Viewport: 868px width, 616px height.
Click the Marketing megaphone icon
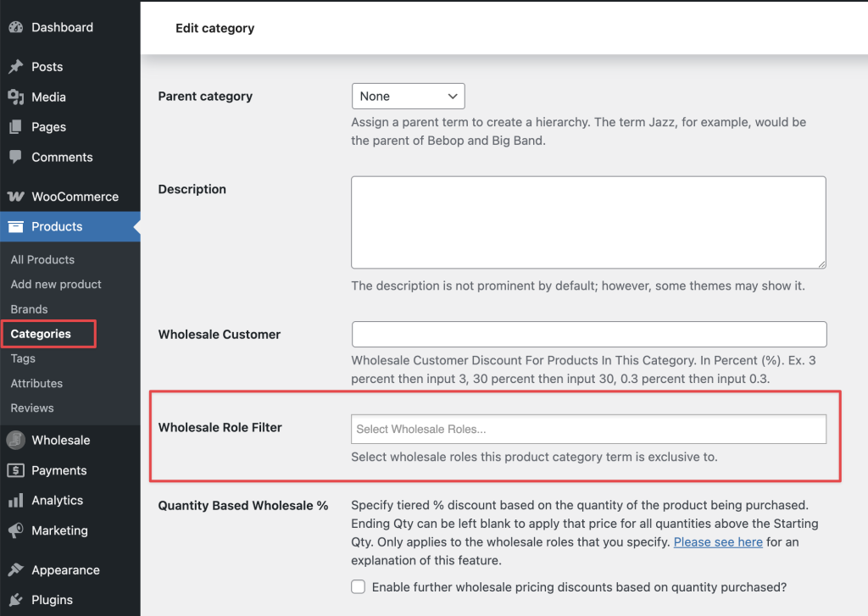(x=16, y=530)
